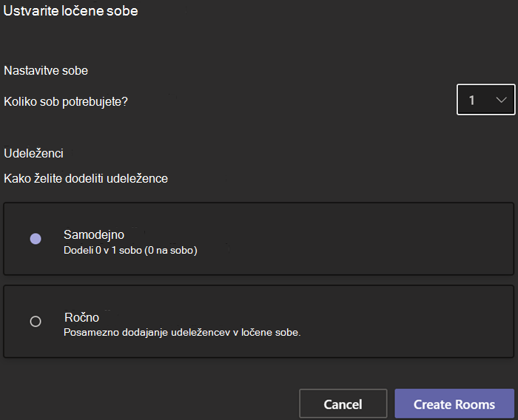
Task: Select the Ročno radio button
Action: [x=36, y=321]
